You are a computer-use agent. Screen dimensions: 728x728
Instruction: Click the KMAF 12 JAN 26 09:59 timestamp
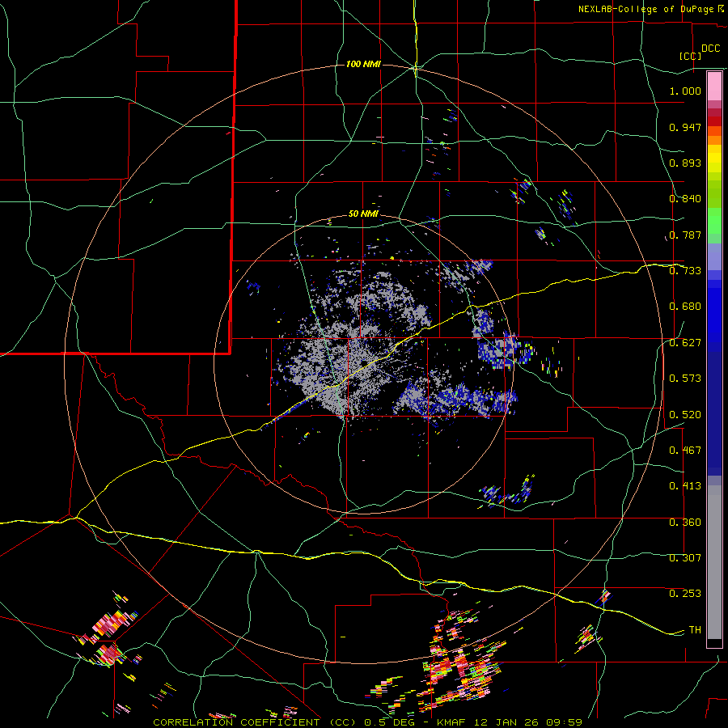tap(510, 722)
